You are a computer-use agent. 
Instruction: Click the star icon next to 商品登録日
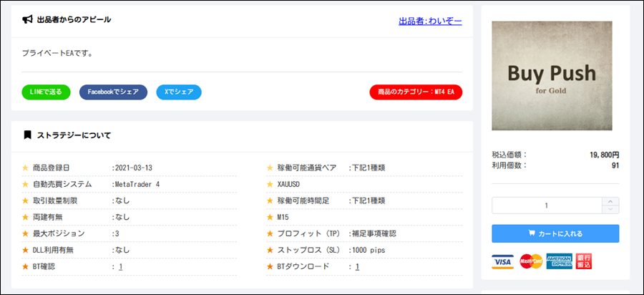[x=26, y=168]
